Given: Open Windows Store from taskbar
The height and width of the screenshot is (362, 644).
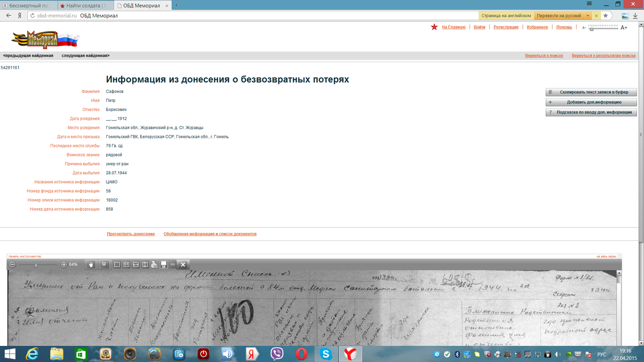Looking at the screenshot, I should (80, 354).
